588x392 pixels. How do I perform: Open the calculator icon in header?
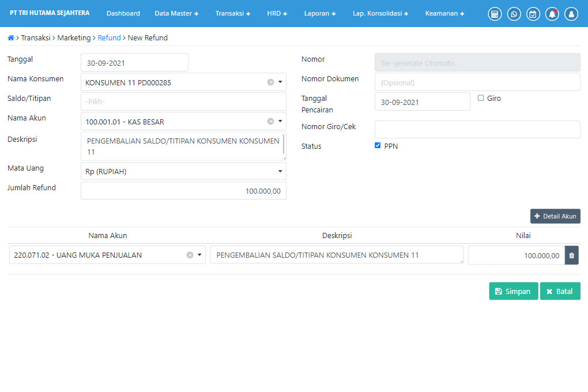coord(495,14)
